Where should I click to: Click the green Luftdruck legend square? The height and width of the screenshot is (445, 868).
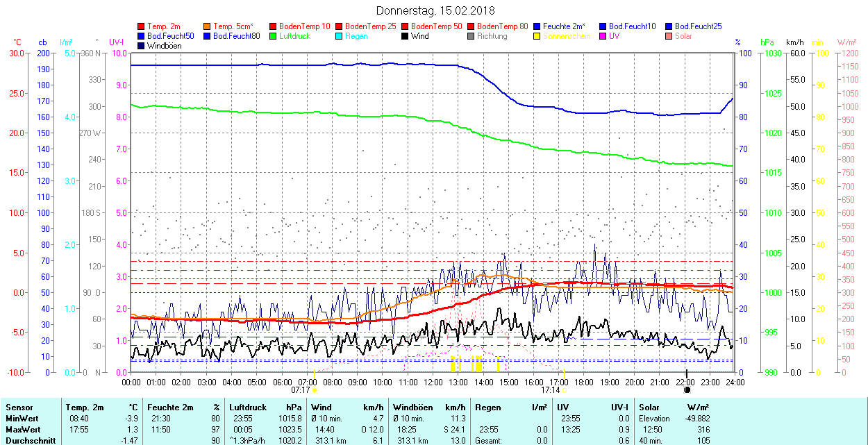point(274,36)
